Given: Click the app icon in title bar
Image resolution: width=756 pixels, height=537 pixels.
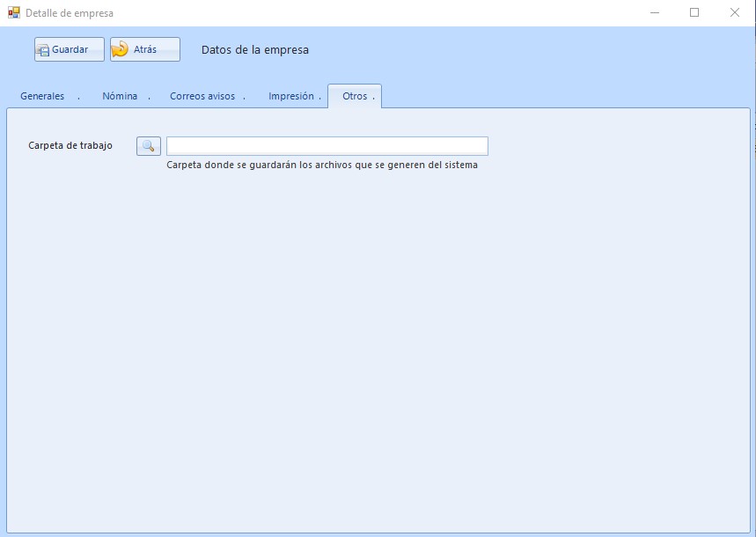Looking at the screenshot, I should pos(13,12).
